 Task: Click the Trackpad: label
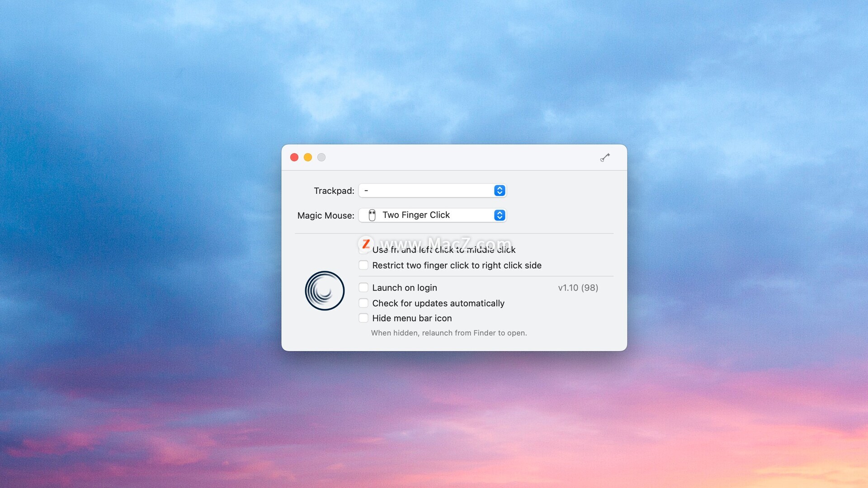334,191
